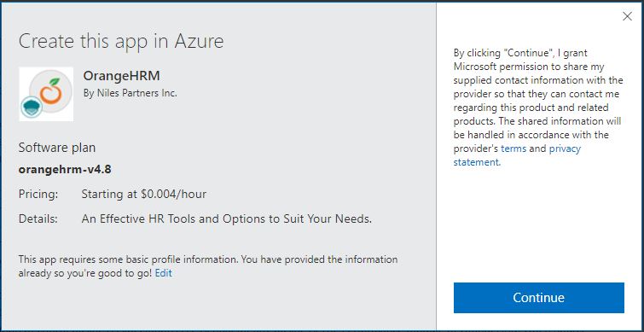Select the Create this app in Azure heading
The height and width of the screenshot is (332, 644).
(x=121, y=42)
